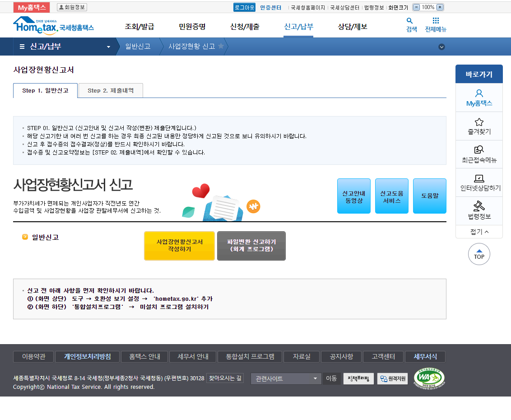Image resolution: width=511 pixels, height=420 pixels.
Task: Click the 이동 button next to 관련사이트
Action: (331, 378)
